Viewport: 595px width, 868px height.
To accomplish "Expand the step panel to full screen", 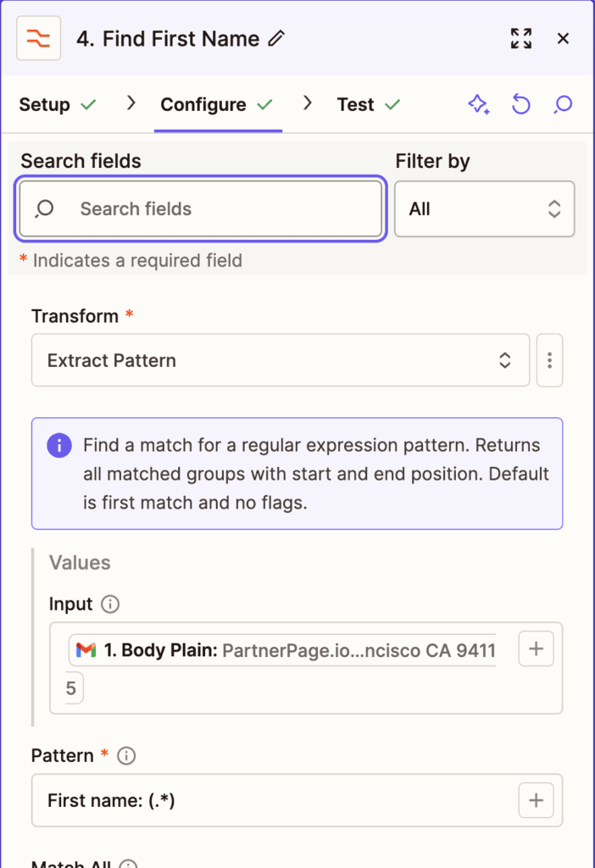I will [x=520, y=38].
